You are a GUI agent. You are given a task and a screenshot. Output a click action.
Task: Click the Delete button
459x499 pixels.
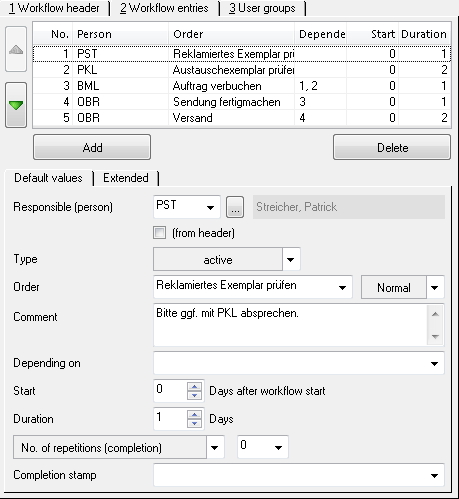coord(392,147)
